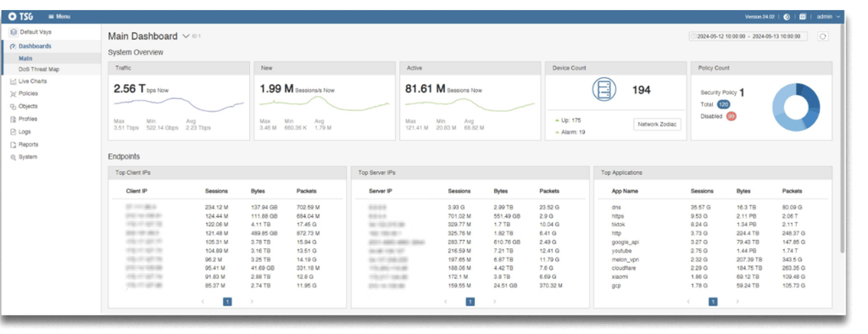This screenshot has width=868, height=334.
Task: Open the Live Charts sidebar icon
Action: point(14,81)
